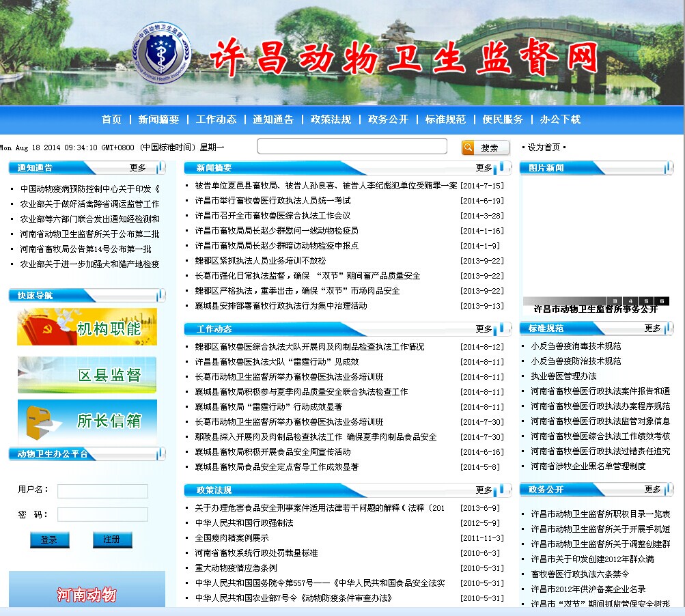Switch to slide 3 in 图片新闻
The image size is (685, 616).
[615, 301]
